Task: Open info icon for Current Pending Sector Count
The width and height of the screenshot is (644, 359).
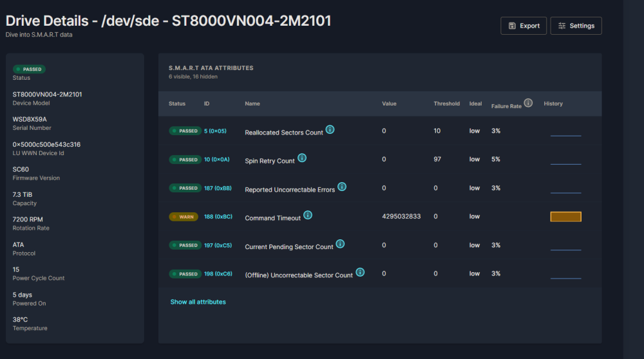Action: (x=340, y=244)
